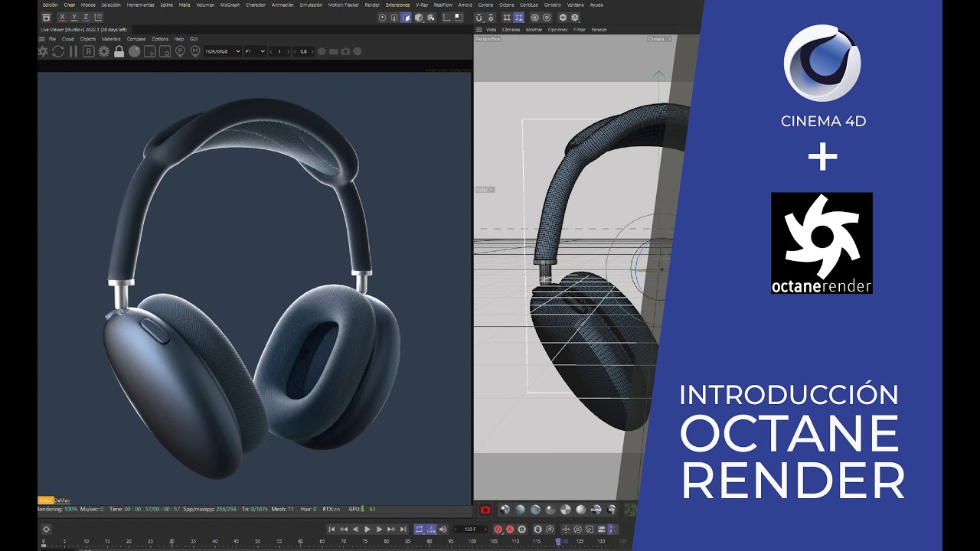
Task: Click the Perspectiva viewport label
Action: click(488, 39)
